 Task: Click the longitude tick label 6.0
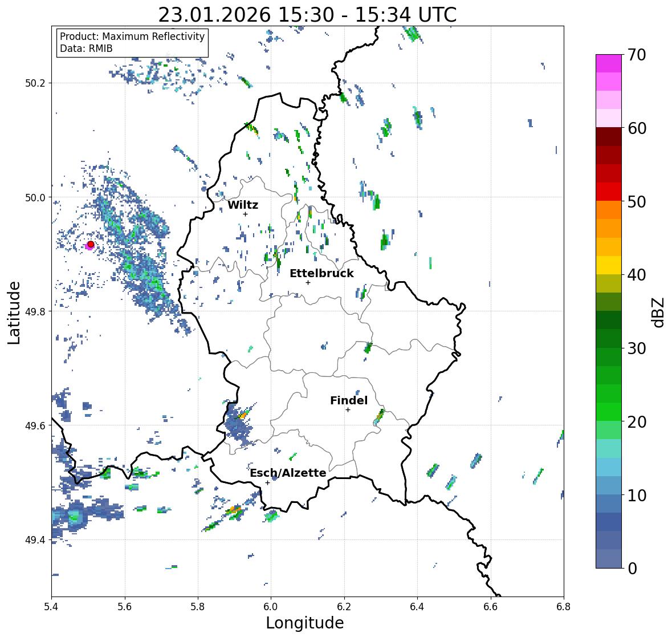[271, 607]
